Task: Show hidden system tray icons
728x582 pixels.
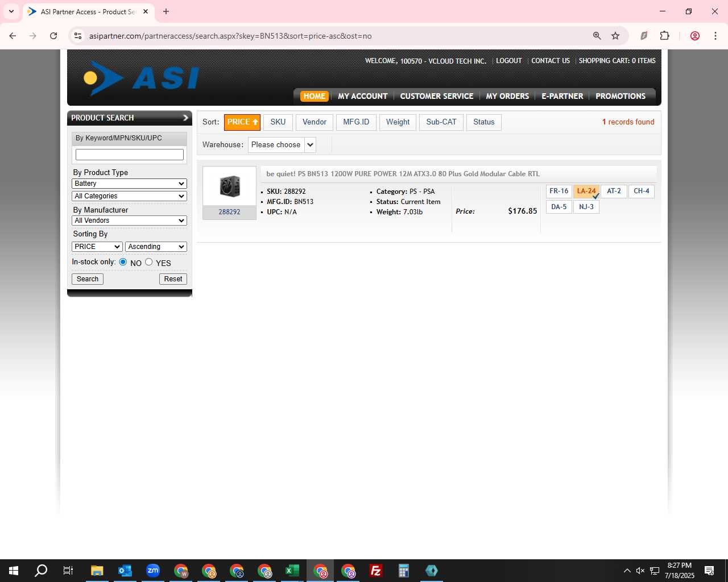Action: click(x=627, y=571)
